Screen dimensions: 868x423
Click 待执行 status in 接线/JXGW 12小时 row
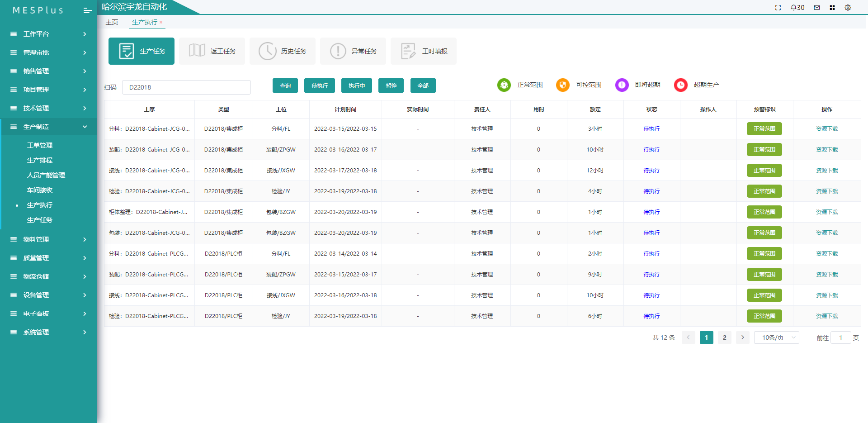coord(651,171)
